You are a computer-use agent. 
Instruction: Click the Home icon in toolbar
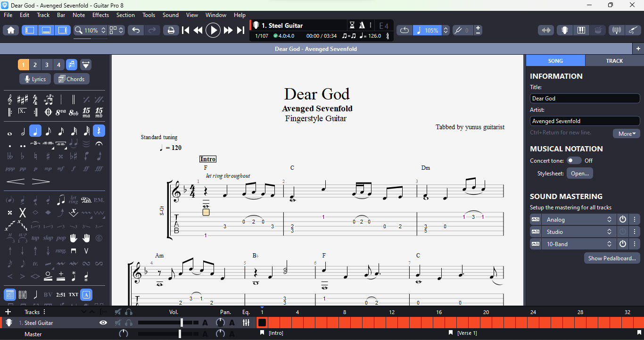tap(11, 30)
